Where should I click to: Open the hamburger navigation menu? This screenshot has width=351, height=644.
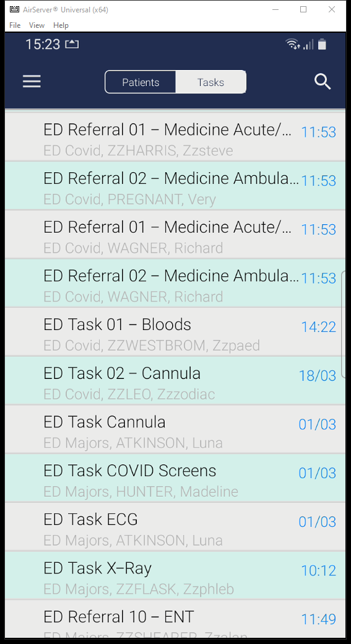(32, 81)
